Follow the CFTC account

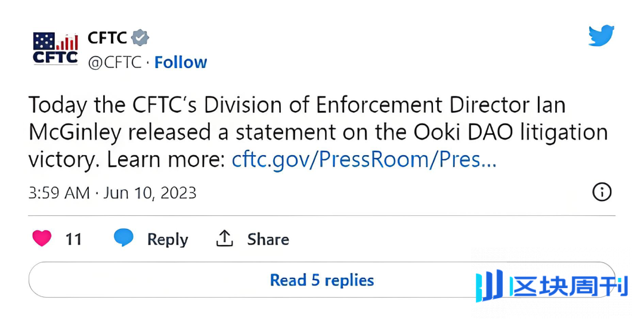tap(181, 63)
